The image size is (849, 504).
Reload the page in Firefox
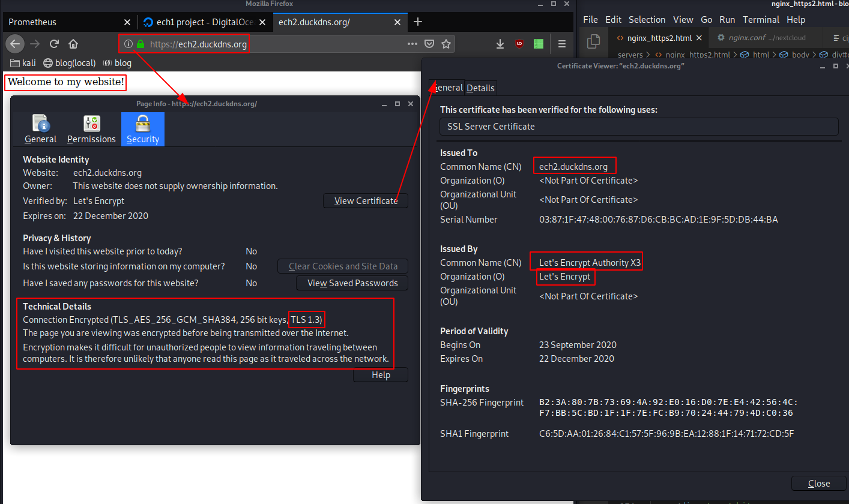coord(54,44)
